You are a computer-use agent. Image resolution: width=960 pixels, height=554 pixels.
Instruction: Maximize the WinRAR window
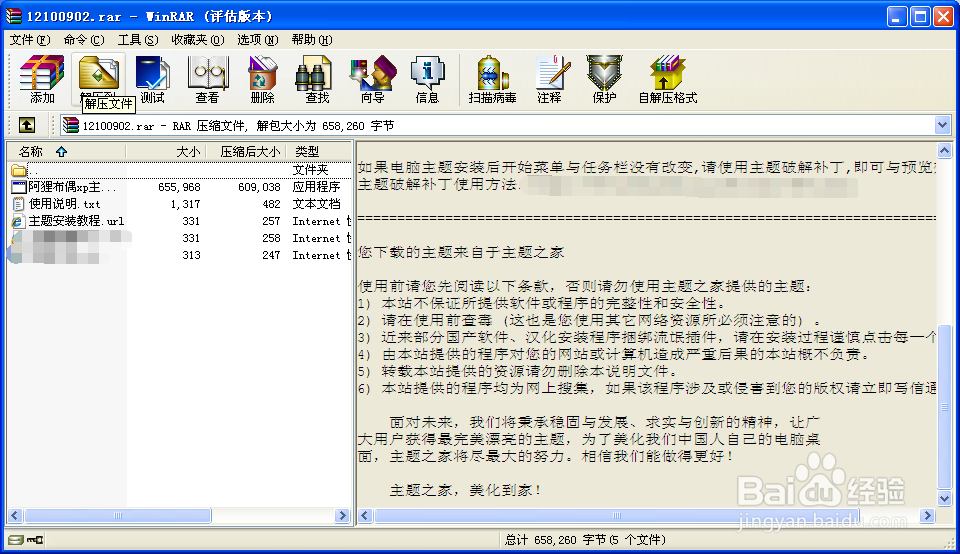[x=920, y=17]
